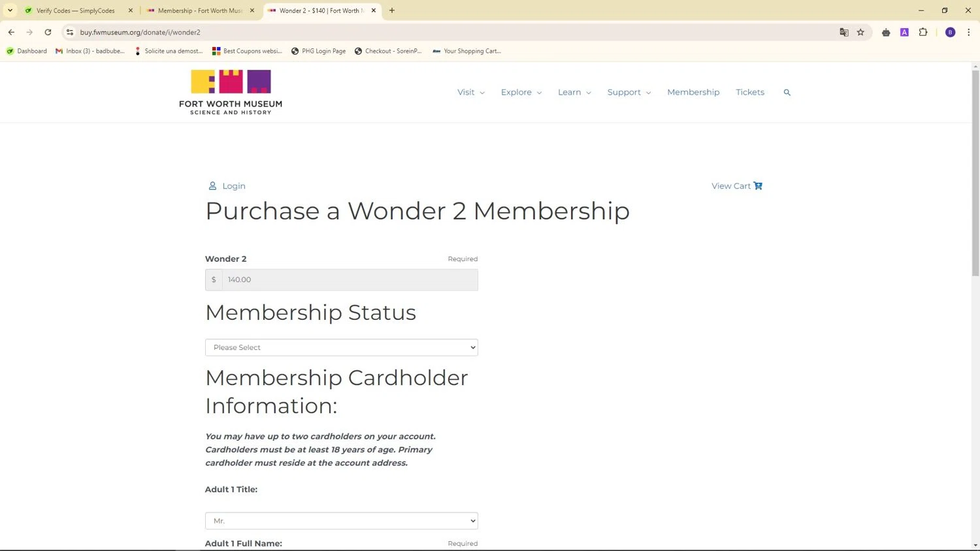Image resolution: width=980 pixels, height=551 pixels.
Task: Click the scrollbar up arrow
Action: [975, 67]
